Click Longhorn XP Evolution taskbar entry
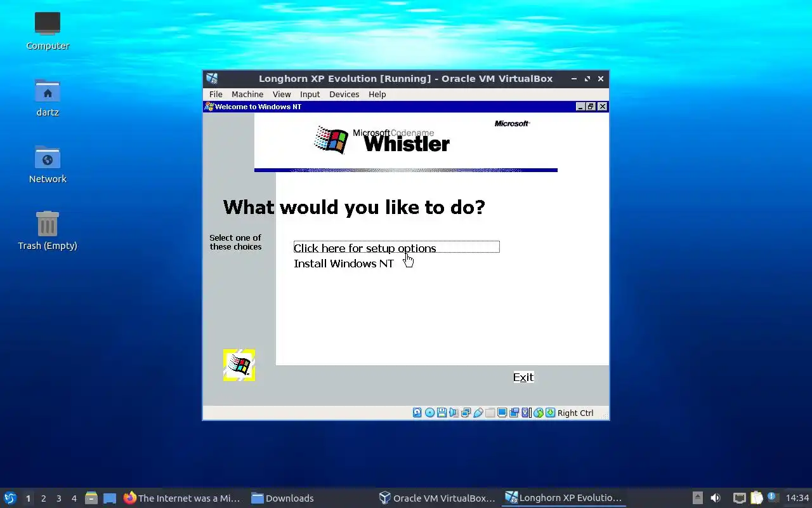812x508 pixels. click(x=564, y=498)
